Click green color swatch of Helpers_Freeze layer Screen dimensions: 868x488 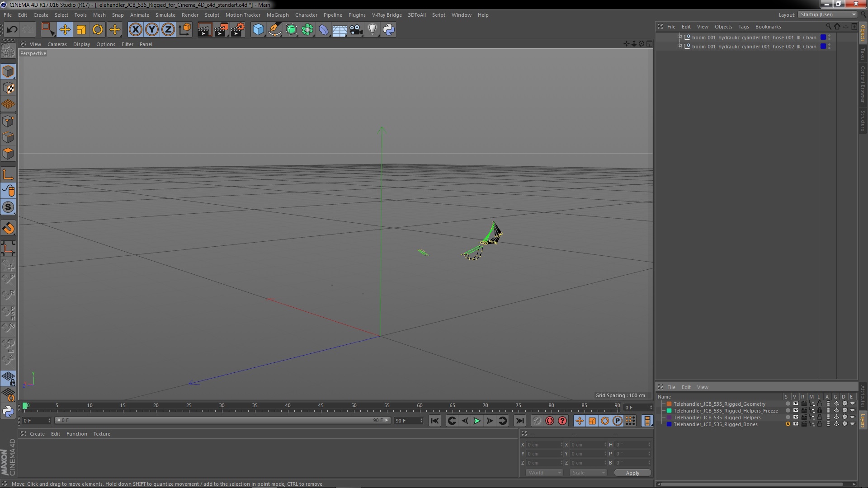click(669, 411)
